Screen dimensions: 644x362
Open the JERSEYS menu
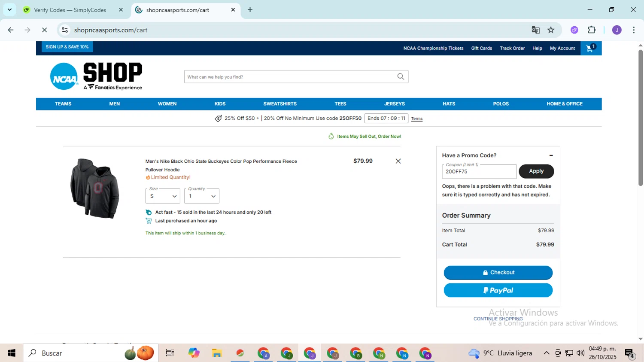[395, 104]
